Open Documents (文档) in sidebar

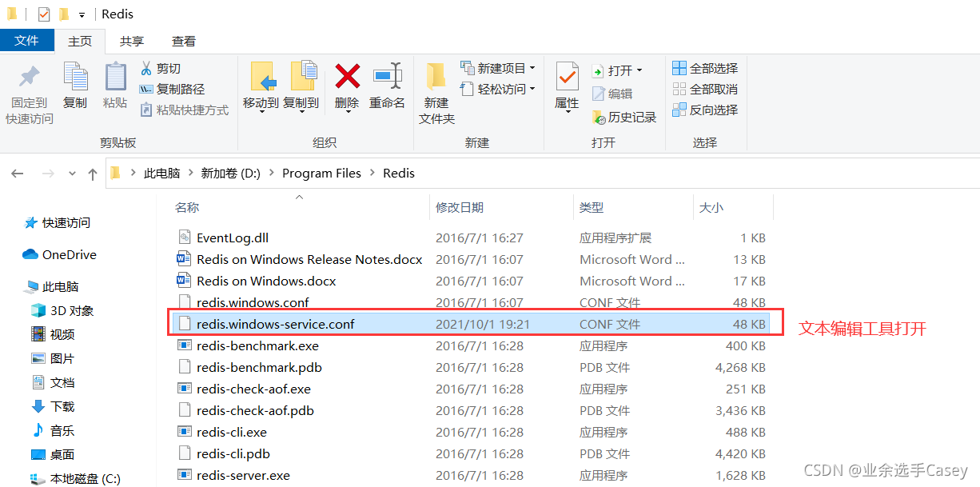(53, 382)
